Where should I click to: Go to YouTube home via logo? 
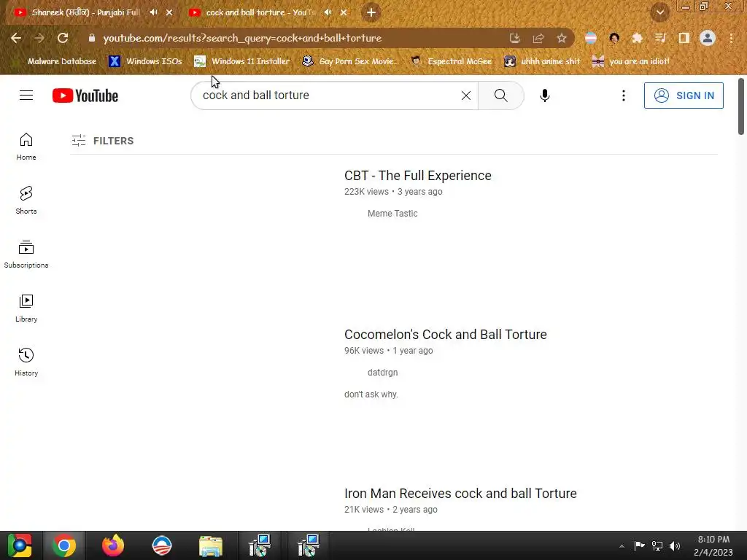pyautogui.click(x=85, y=96)
